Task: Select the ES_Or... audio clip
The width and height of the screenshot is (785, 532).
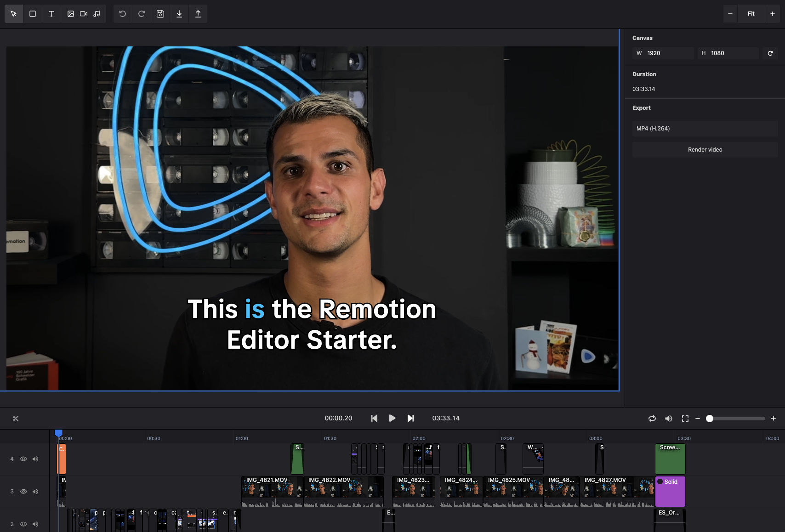Action: [670, 521]
